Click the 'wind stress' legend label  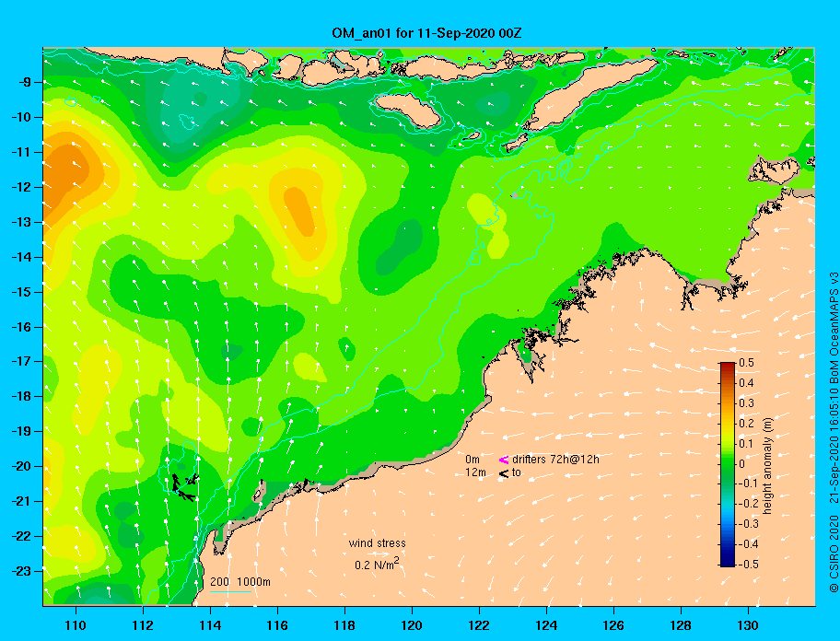pos(377,543)
